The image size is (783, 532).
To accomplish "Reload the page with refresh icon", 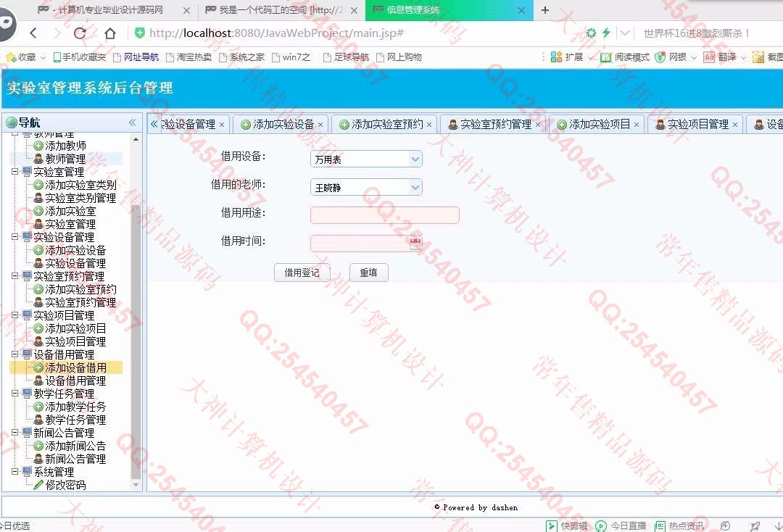I will [80, 33].
